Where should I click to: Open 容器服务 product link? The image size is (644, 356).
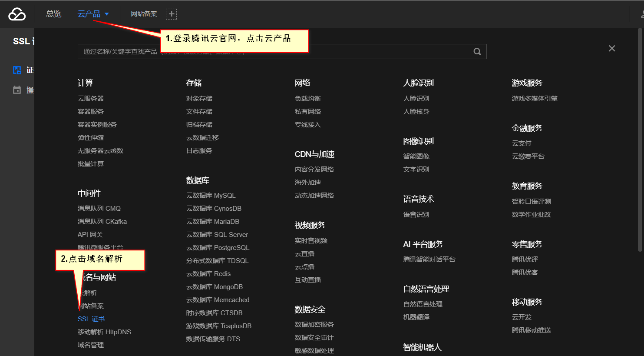91,112
